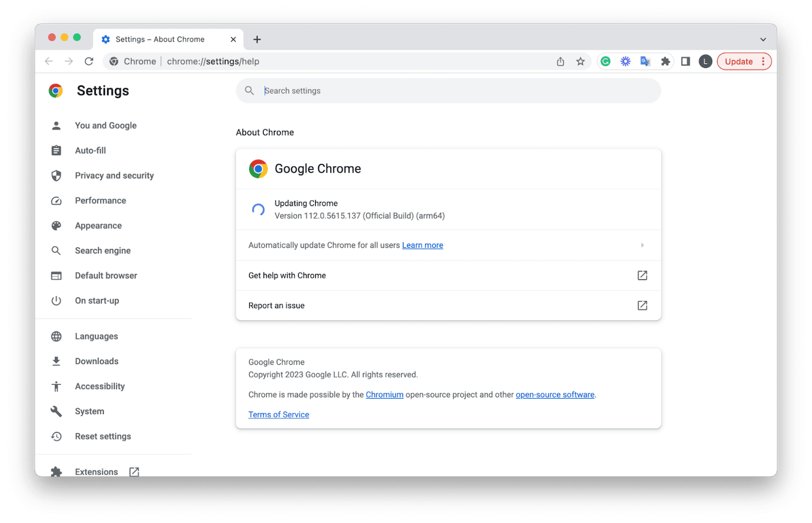The image size is (812, 523).
Task: Switch to the Settings – About Chrome tab
Action: point(160,39)
